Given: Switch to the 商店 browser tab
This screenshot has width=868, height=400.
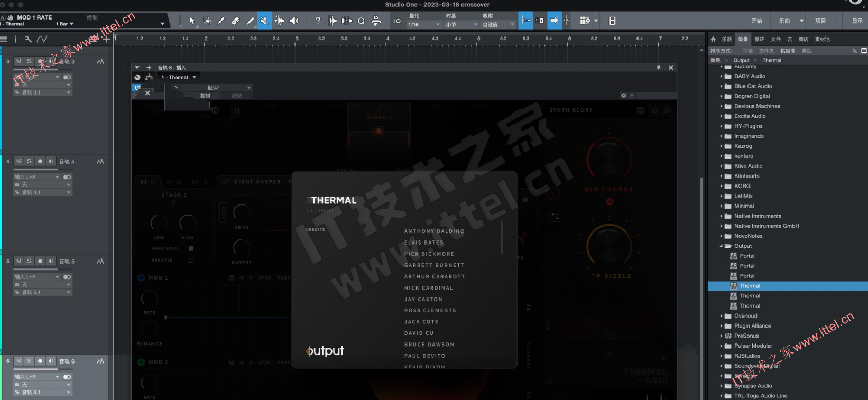Looking at the screenshot, I should pos(804,39).
